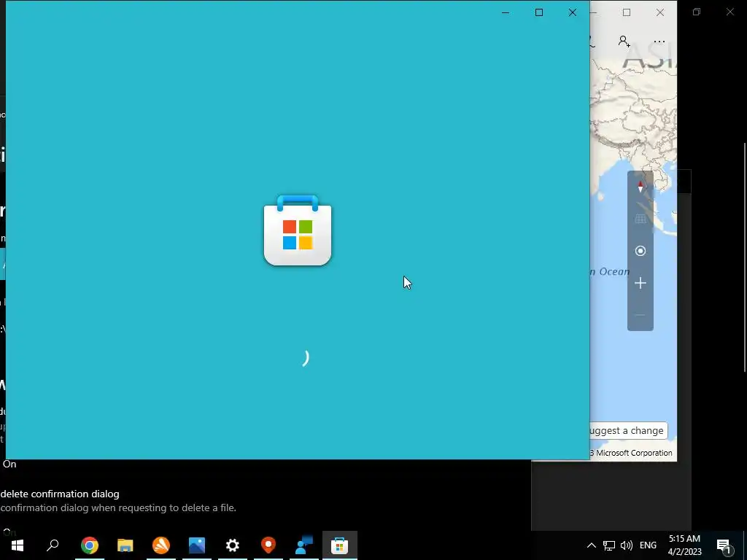This screenshot has height=560, width=747.
Task: Click the Suggest a change button in Maps
Action: coord(628,430)
